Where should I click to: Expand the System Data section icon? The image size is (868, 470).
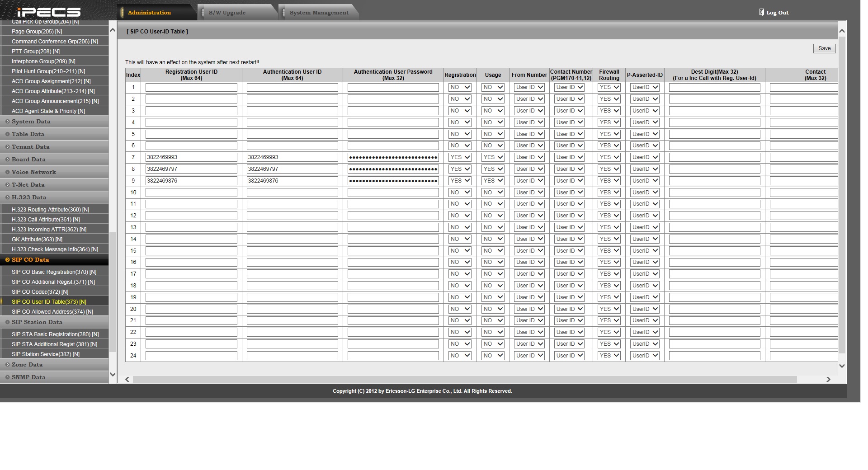pyautogui.click(x=7, y=122)
